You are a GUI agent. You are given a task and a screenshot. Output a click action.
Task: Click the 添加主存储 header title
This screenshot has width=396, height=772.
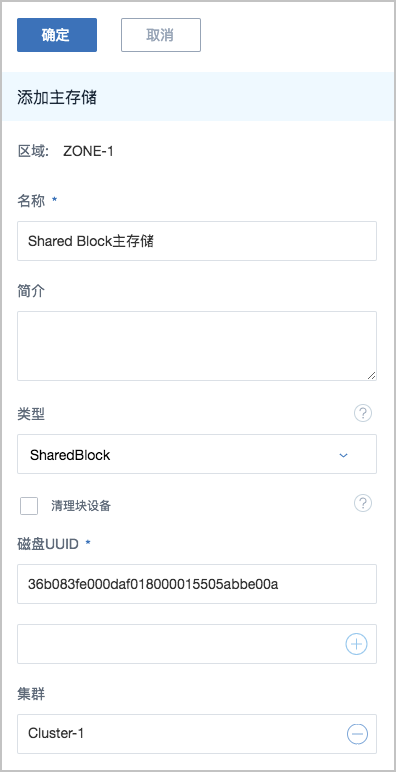pyautogui.click(x=57, y=97)
